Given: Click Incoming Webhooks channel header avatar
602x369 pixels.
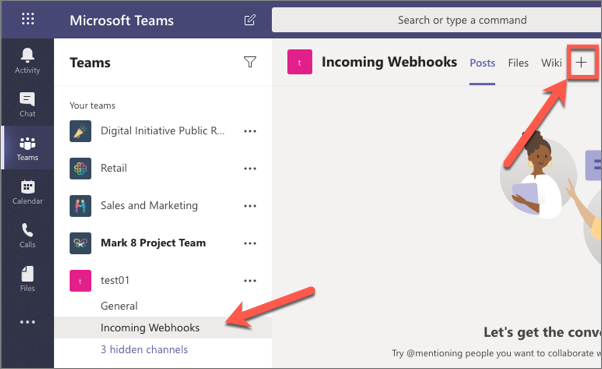Looking at the screenshot, I should [x=299, y=61].
